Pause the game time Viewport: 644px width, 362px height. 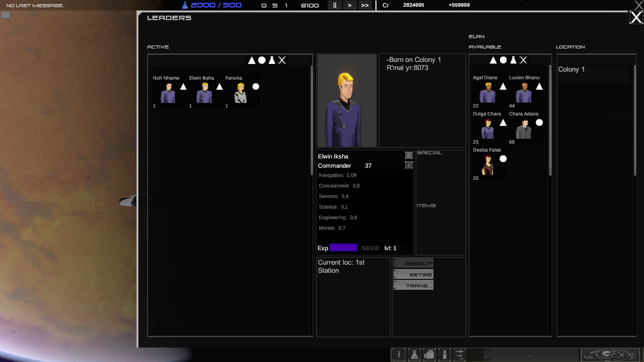pyautogui.click(x=334, y=5)
